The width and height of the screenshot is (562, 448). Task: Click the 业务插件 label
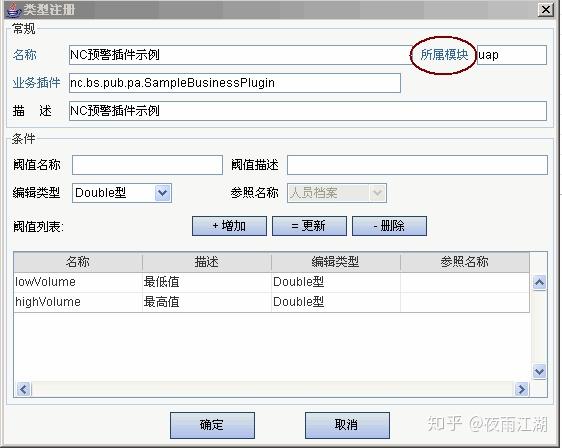tap(36, 83)
